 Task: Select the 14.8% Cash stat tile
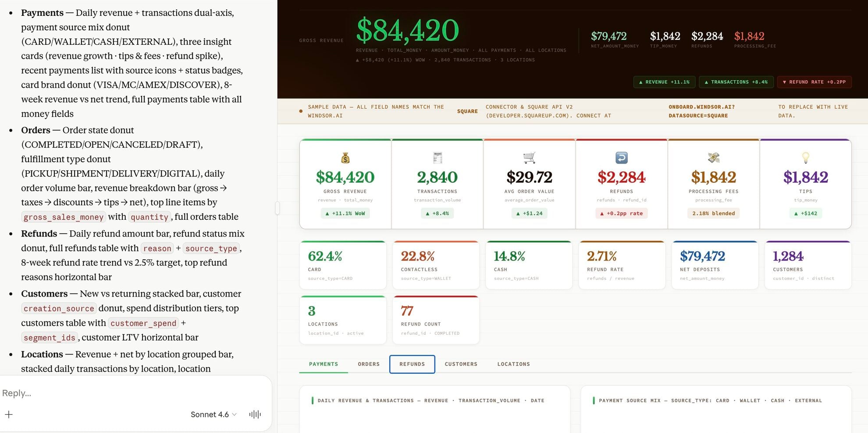529,265
